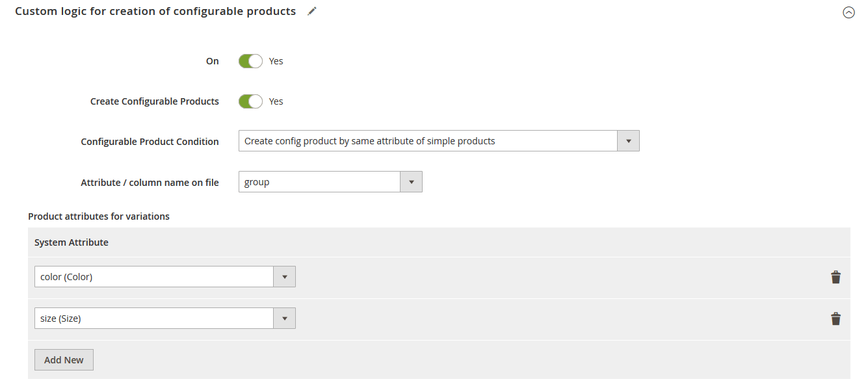This screenshot has width=868, height=390.
Task: Open the size (Size) system attribute dropdown
Action: pyautogui.click(x=165, y=318)
